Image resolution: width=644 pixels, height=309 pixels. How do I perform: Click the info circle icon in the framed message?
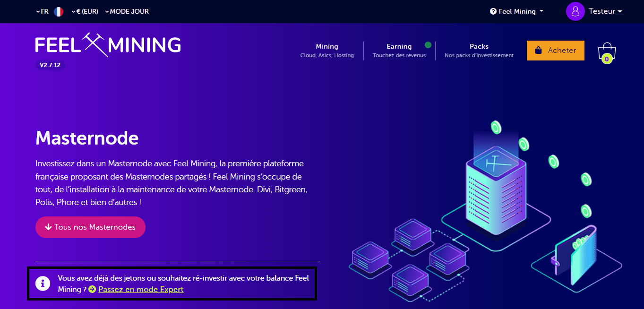click(x=43, y=283)
